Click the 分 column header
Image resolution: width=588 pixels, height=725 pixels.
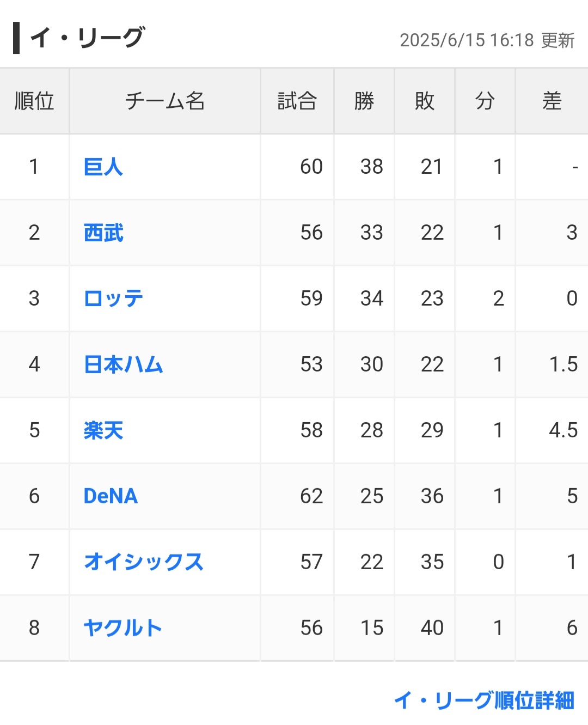tap(485, 101)
